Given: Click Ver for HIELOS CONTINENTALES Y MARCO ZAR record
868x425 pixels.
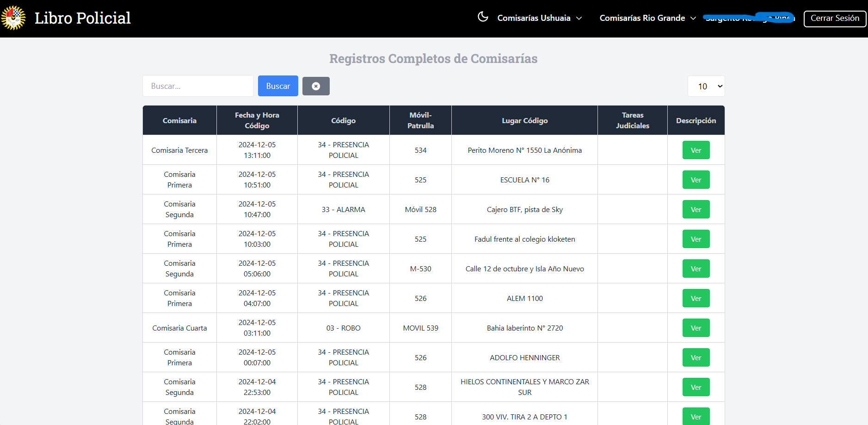Looking at the screenshot, I should 696,387.
